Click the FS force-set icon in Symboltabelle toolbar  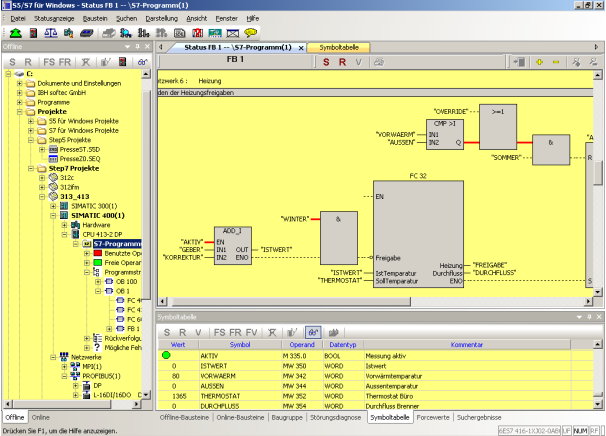(220, 332)
